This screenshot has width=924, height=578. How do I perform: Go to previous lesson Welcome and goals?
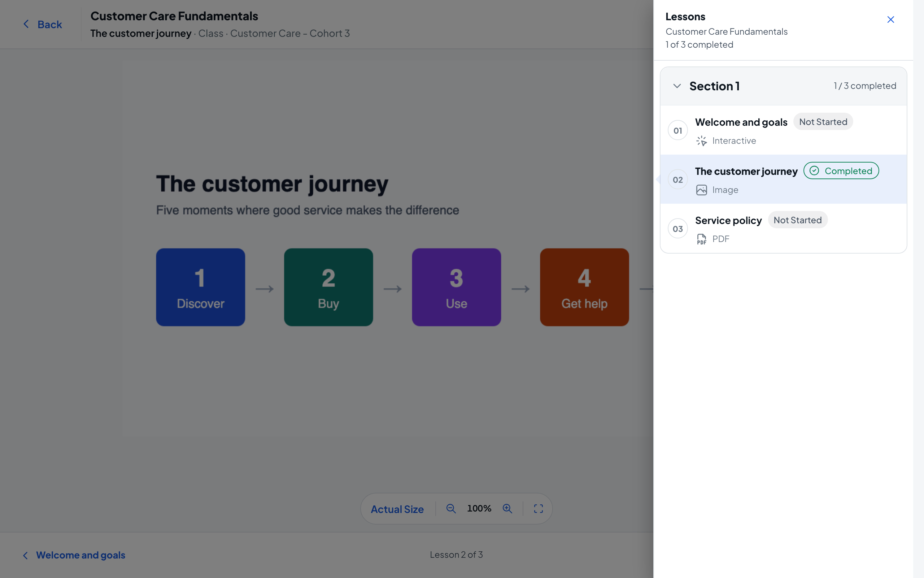click(x=74, y=555)
